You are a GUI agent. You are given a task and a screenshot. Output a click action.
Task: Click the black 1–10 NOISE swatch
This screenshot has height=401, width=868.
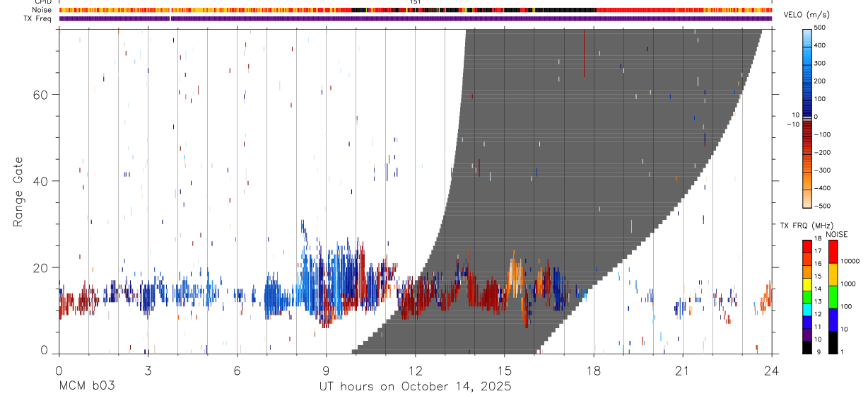tap(833, 342)
